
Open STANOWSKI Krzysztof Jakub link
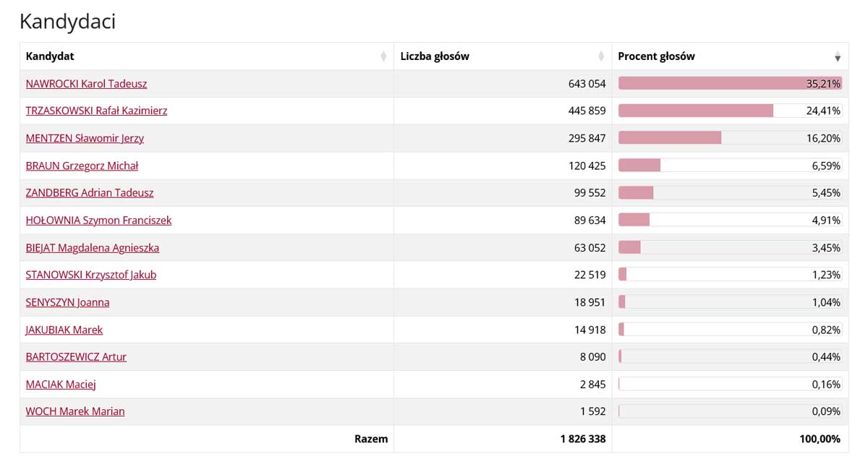(90, 275)
